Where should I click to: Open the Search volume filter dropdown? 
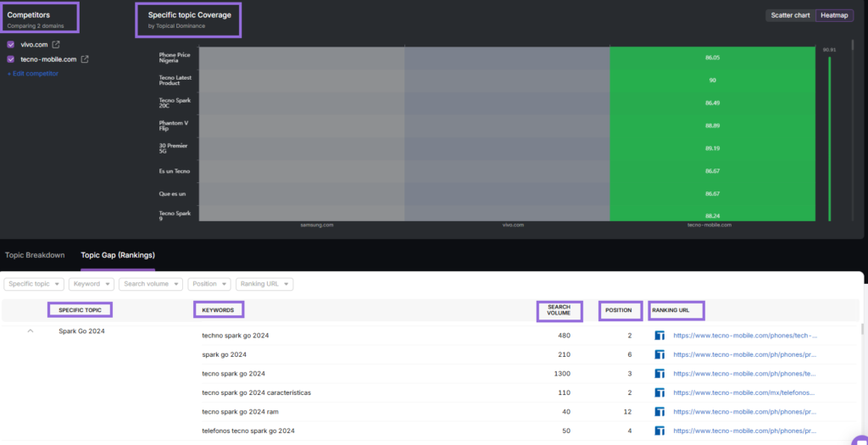tap(151, 284)
